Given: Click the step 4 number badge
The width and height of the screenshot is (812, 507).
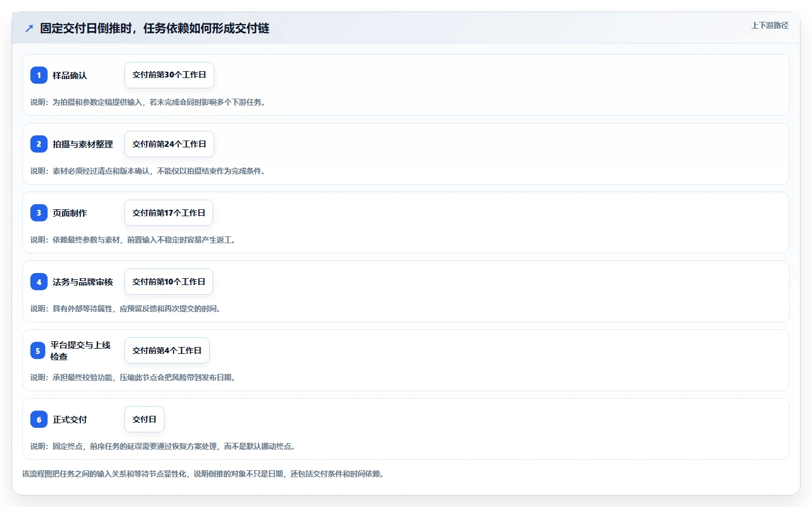Looking at the screenshot, I should [x=39, y=282].
